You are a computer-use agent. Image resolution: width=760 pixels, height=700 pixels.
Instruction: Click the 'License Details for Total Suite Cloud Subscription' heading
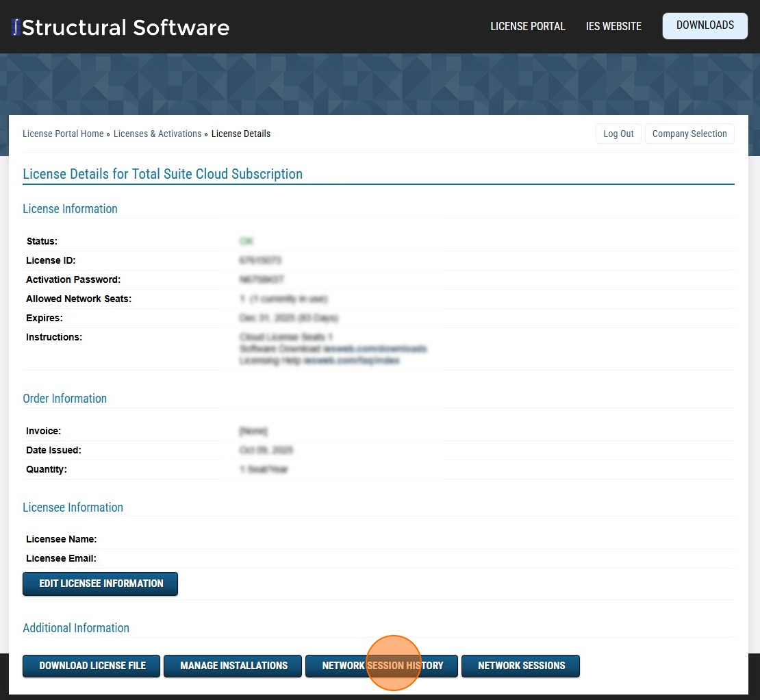[162, 173]
